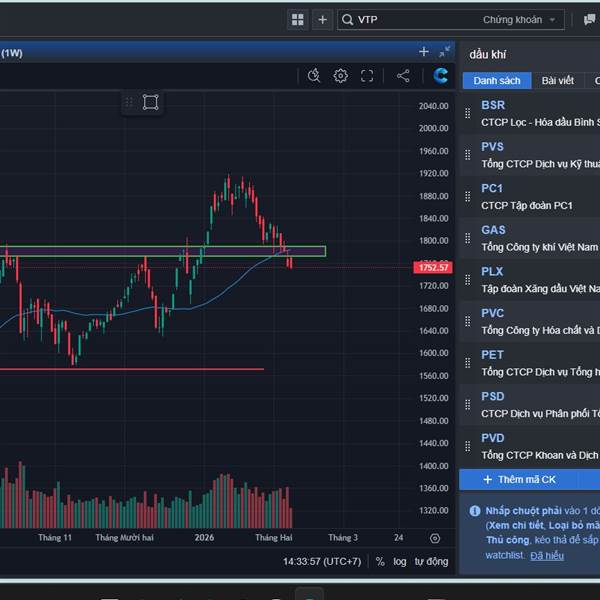This screenshot has width=600, height=600.
Task: Toggle percent scale mode
Action: tap(380, 561)
